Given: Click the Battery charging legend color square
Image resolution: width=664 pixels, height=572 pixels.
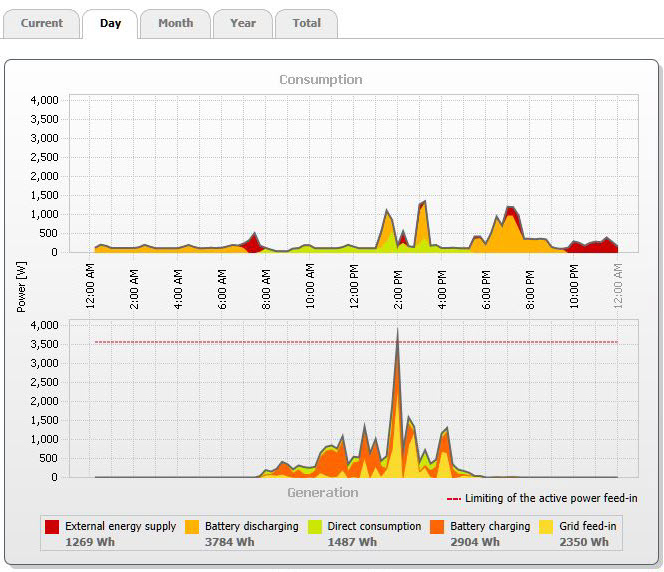Looking at the screenshot, I should (x=436, y=526).
